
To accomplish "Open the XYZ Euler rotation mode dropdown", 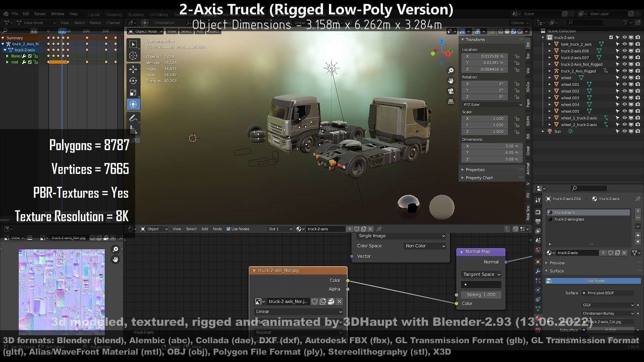I will point(492,105).
